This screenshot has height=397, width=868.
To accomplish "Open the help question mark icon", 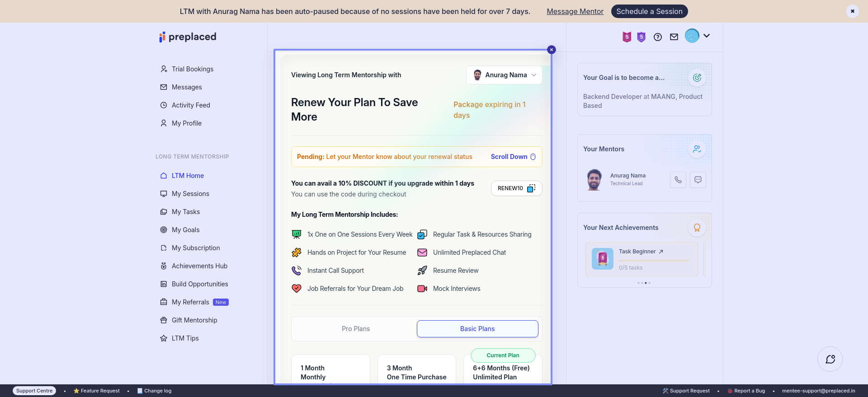I will point(658,37).
